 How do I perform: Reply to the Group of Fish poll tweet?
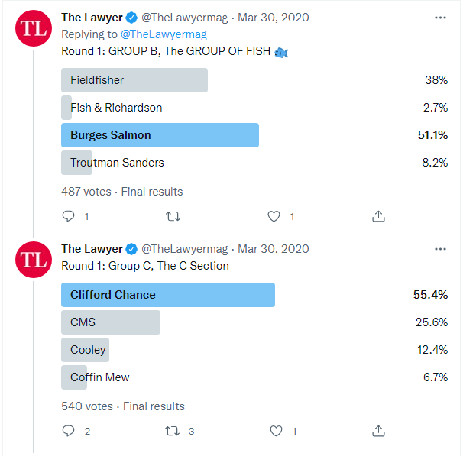pos(69,216)
